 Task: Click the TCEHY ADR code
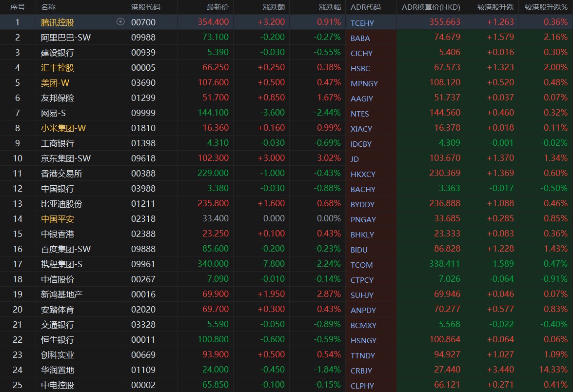pos(362,23)
